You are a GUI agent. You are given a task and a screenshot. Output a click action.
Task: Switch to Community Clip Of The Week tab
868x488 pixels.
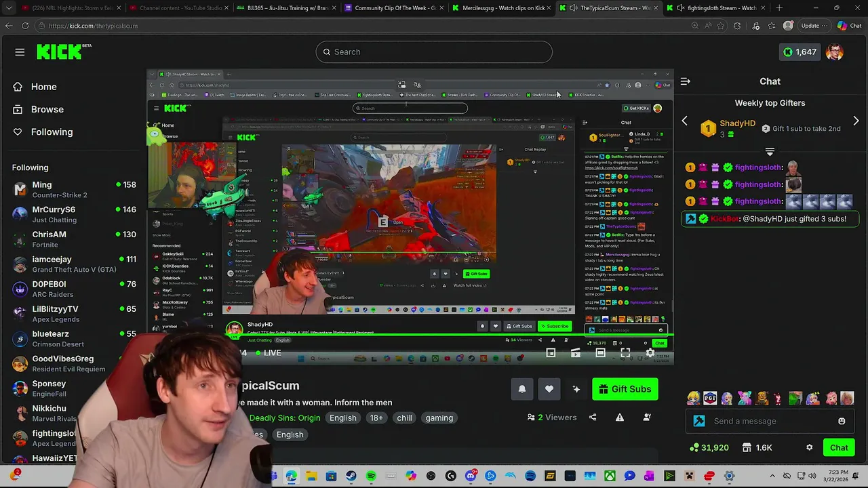[x=395, y=8]
